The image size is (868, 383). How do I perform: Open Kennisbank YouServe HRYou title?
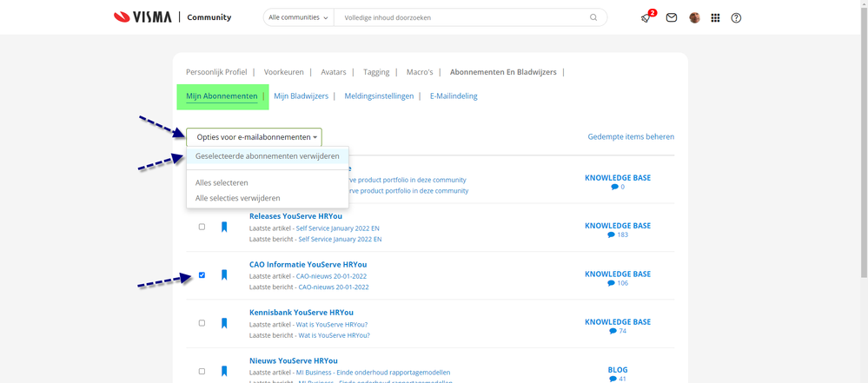301,313
